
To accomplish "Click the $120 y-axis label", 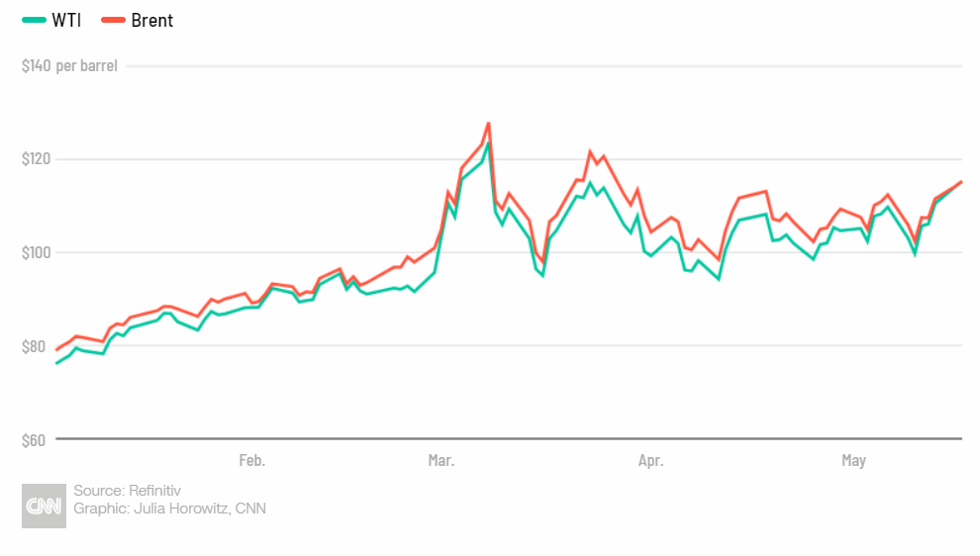I will pyautogui.click(x=36, y=159).
